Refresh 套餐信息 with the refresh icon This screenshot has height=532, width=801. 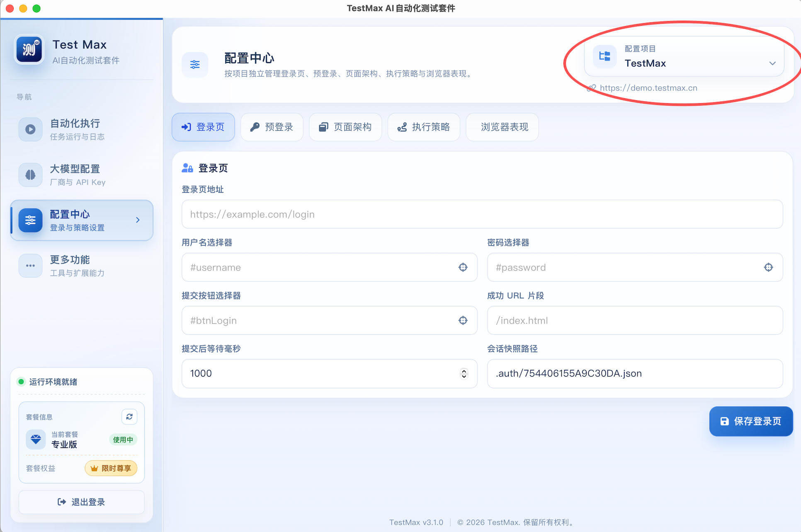click(x=129, y=416)
